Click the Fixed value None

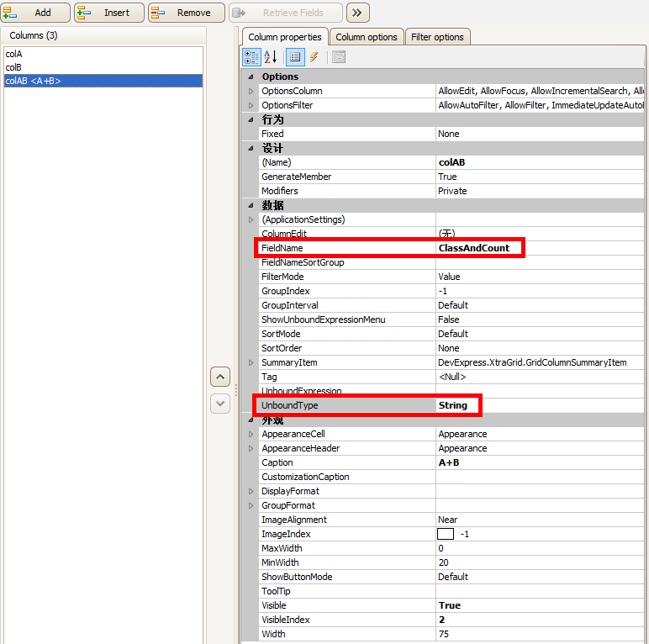(x=449, y=134)
